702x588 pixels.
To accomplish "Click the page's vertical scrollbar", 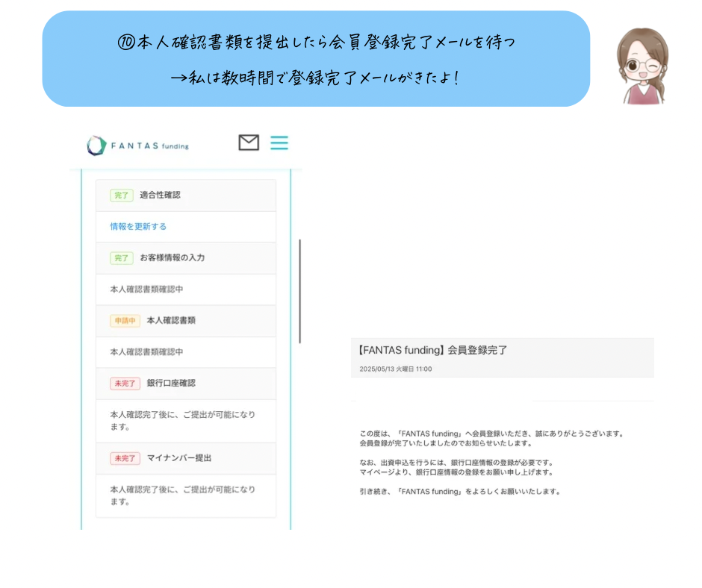I will [300, 291].
